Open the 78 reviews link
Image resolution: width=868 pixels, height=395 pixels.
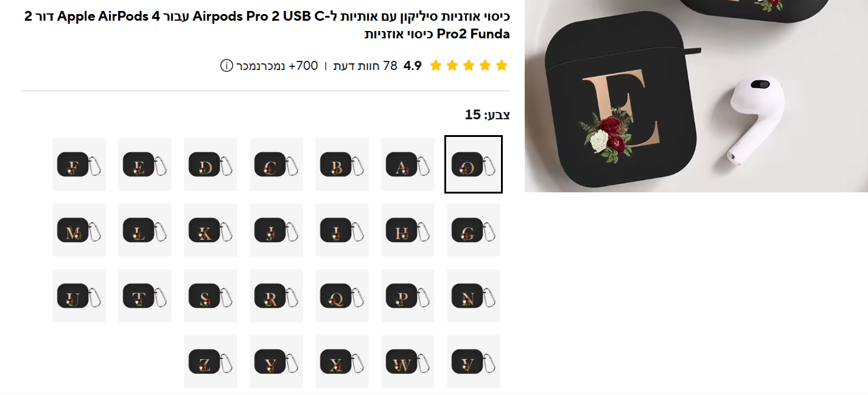[x=365, y=66]
